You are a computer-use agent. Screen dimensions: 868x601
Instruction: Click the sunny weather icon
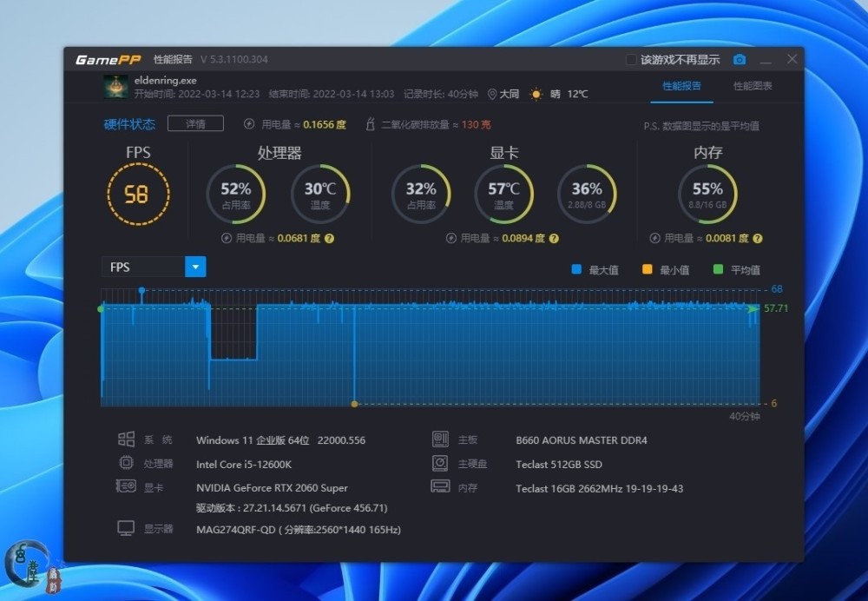[x=536, y=94]
